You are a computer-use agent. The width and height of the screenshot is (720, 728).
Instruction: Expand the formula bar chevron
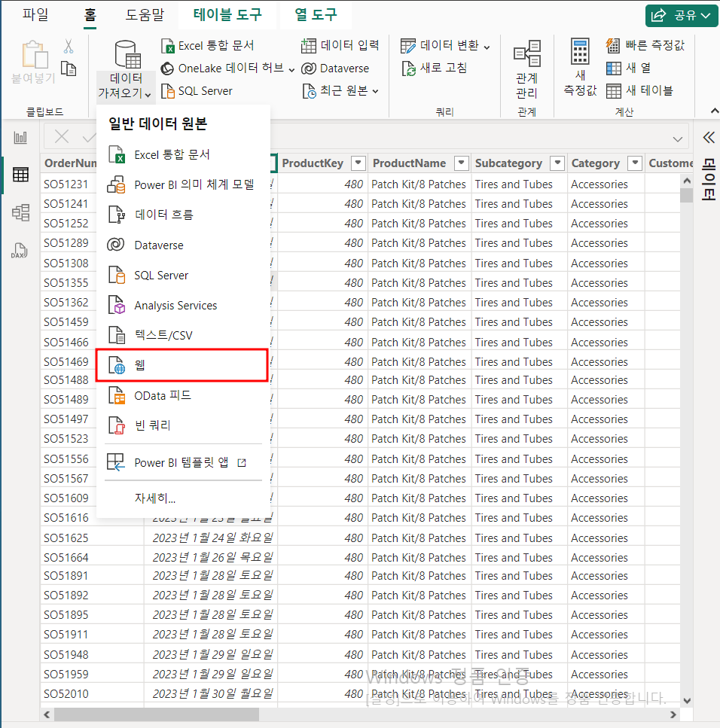pyautogui.click(x=678, y=139)
